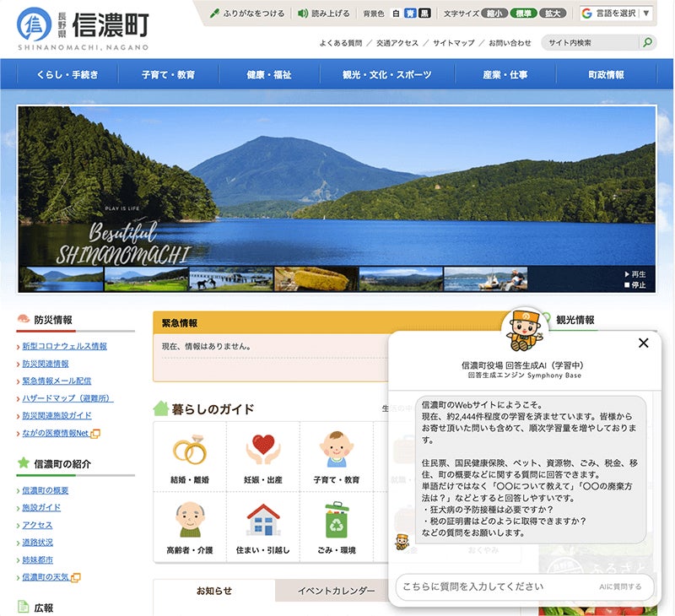Viewport: 675px width, 616px height.
Task: Open 町政情報 menu
Action: pos(606,74)
